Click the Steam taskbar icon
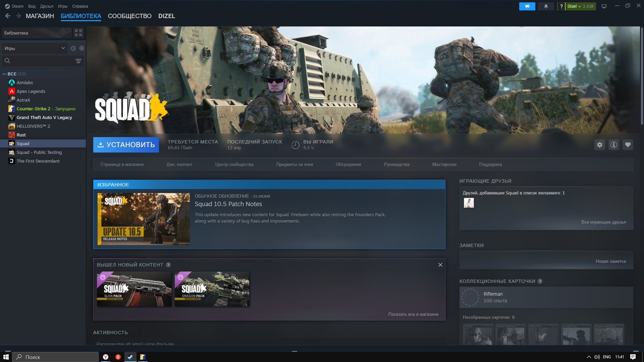Viewport: 644px width, 362px height. (x=130, y=357)
